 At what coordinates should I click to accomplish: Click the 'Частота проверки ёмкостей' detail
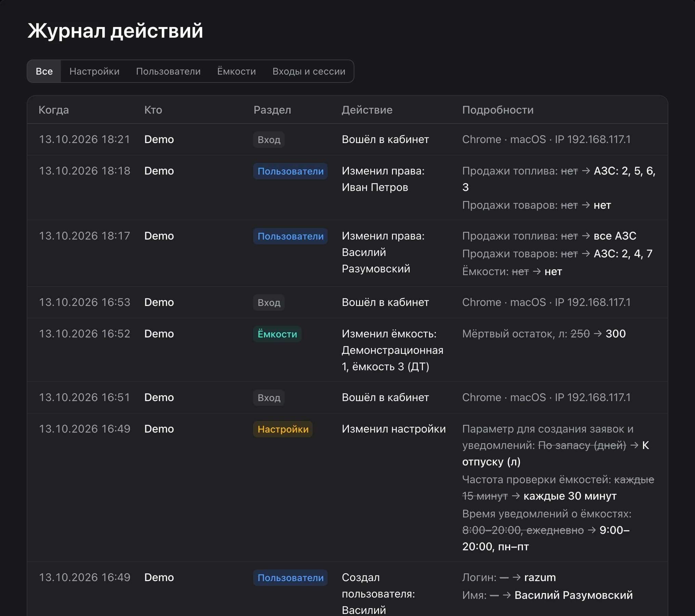click(x=558, y=488)
